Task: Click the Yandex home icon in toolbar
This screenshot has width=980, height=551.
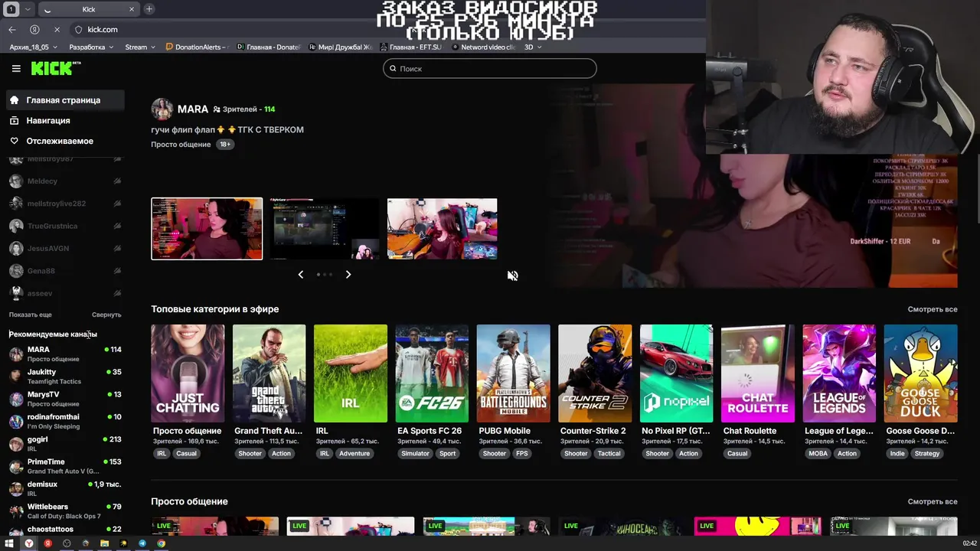Action: pos(34,29)
